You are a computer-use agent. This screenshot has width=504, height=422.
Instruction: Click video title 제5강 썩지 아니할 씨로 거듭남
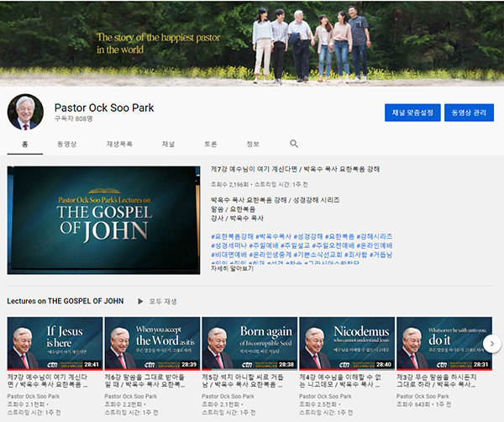pos(243,381)
